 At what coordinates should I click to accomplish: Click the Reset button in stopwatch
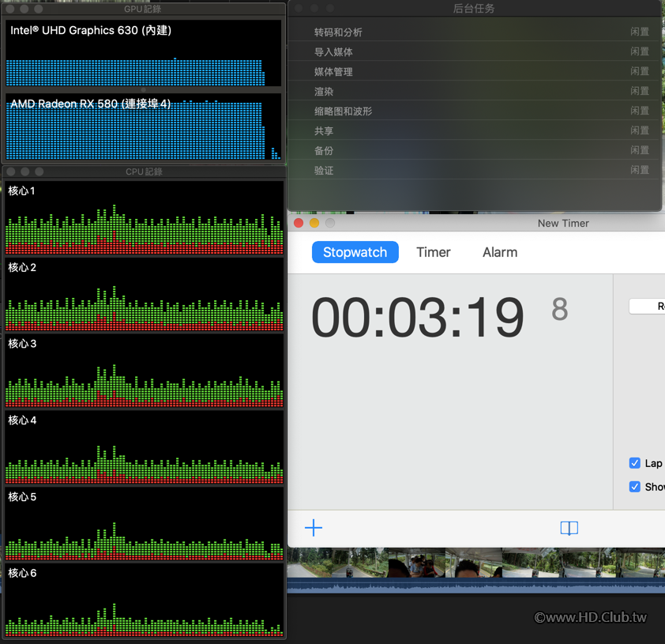tap(647, 307)
